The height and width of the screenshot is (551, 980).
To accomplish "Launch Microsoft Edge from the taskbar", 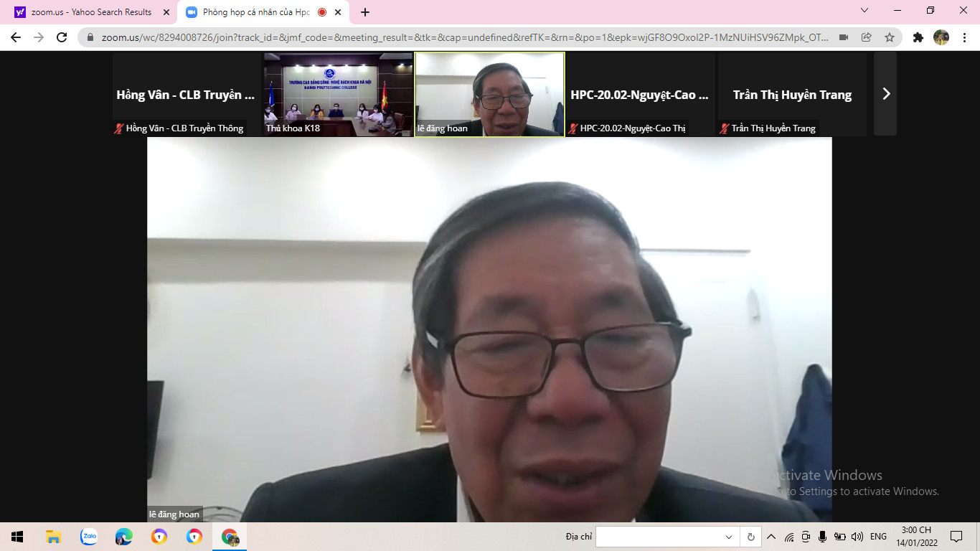I will point(124,537).
